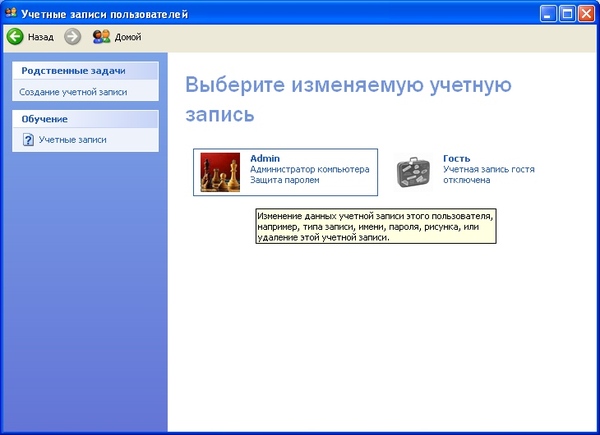
Task: Minimize the user accounts window
Action: click(548, 14)
